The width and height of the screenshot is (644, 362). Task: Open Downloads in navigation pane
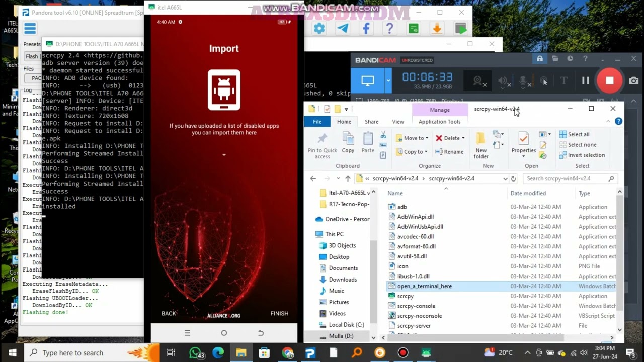tap(343, 280)
